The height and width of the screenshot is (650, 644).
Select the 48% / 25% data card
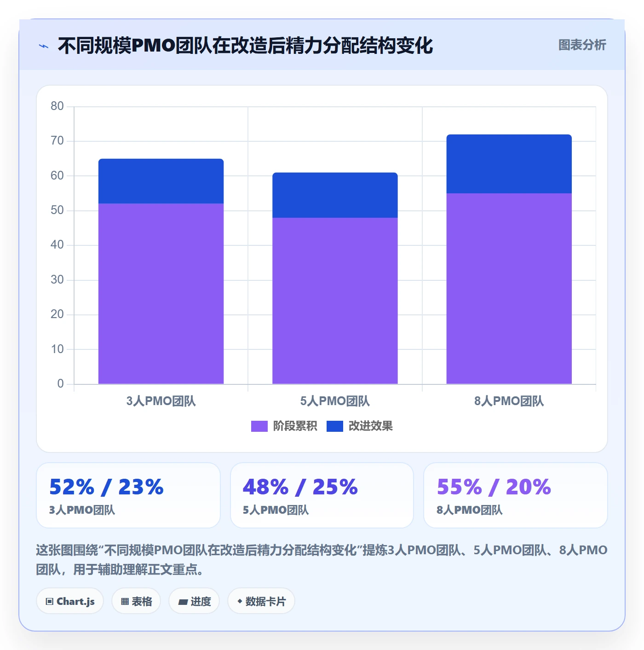pos(322,495)
